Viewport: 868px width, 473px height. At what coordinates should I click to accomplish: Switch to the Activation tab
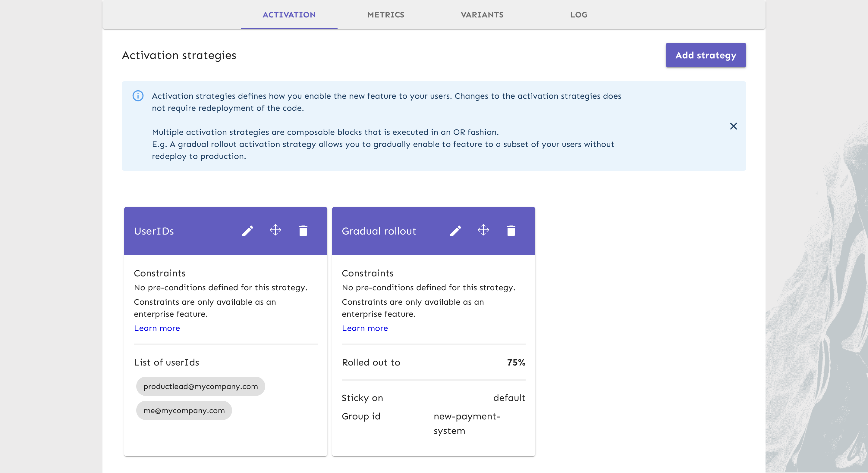289,15
